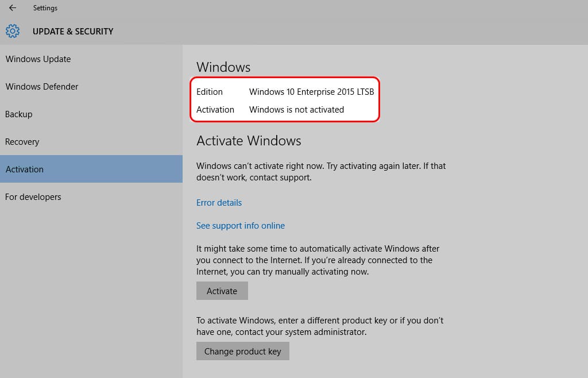Select Backup in the sidebar
This screenshot has width=588, height=378.
[x=91, y=114]
